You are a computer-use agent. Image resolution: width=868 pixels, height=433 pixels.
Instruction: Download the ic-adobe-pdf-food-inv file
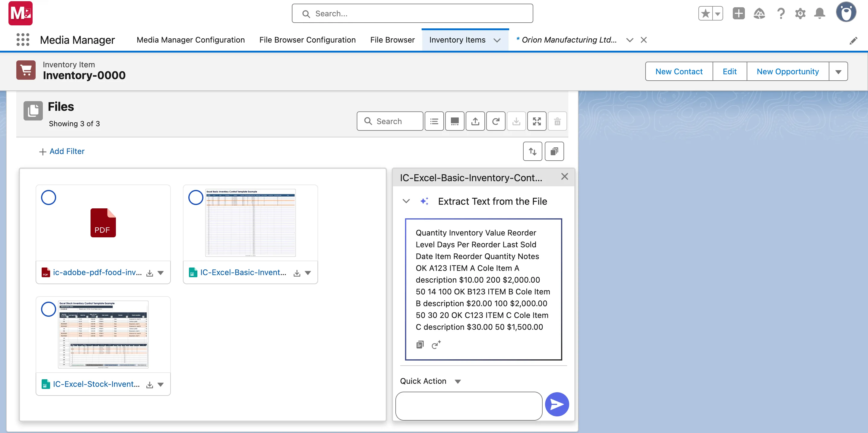150,273
